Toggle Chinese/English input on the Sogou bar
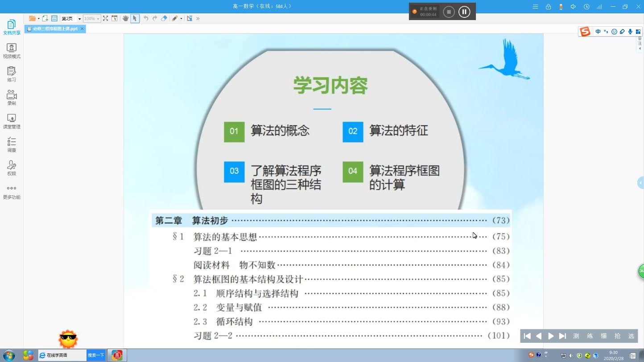This screenshot has width=644, height=362. pyautogui.click(x=599, y=31)
